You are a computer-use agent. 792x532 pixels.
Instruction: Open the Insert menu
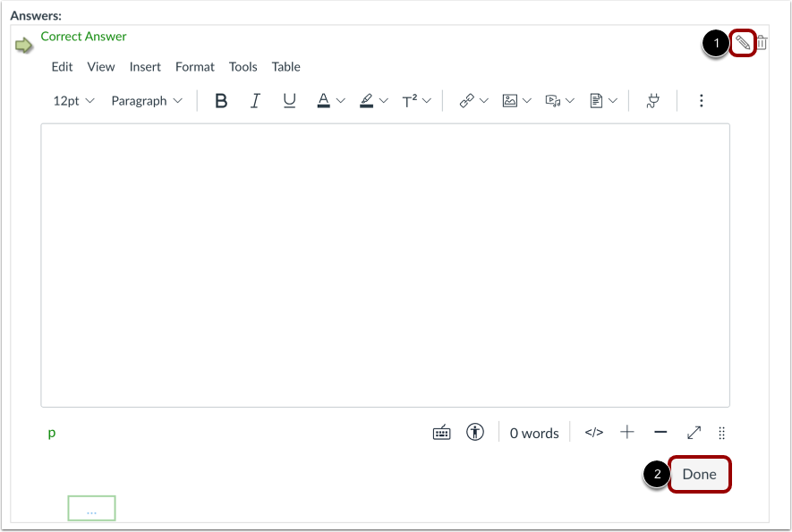(x=145, y=66)
